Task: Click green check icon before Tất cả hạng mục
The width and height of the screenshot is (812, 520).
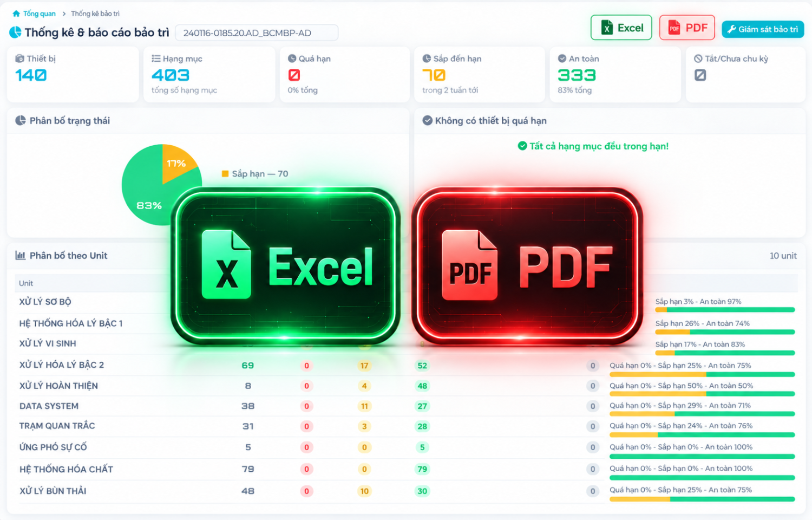Action: click(522, 146)
